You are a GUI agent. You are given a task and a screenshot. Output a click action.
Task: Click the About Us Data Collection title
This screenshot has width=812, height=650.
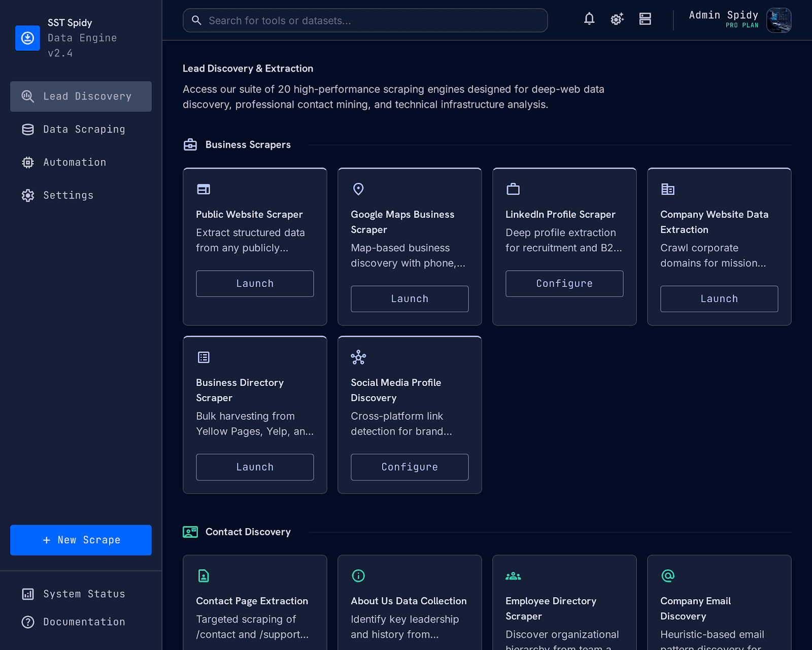coord(409,601)
